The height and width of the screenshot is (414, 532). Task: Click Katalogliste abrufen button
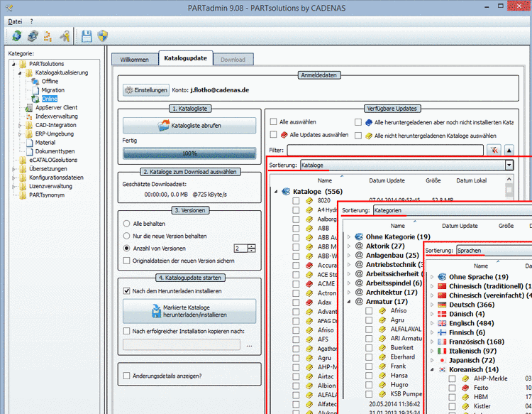pos(189,126)
